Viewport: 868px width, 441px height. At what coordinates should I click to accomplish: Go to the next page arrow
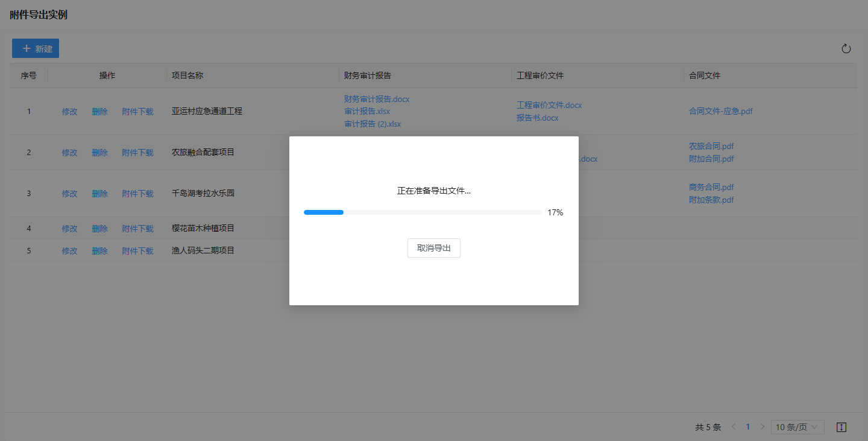click(x=762, y=427)
